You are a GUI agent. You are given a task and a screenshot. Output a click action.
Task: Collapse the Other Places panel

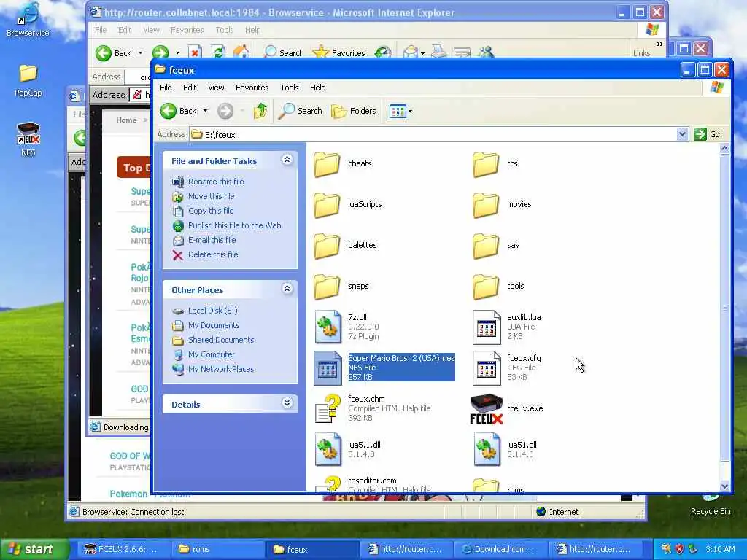coord(287,289)
